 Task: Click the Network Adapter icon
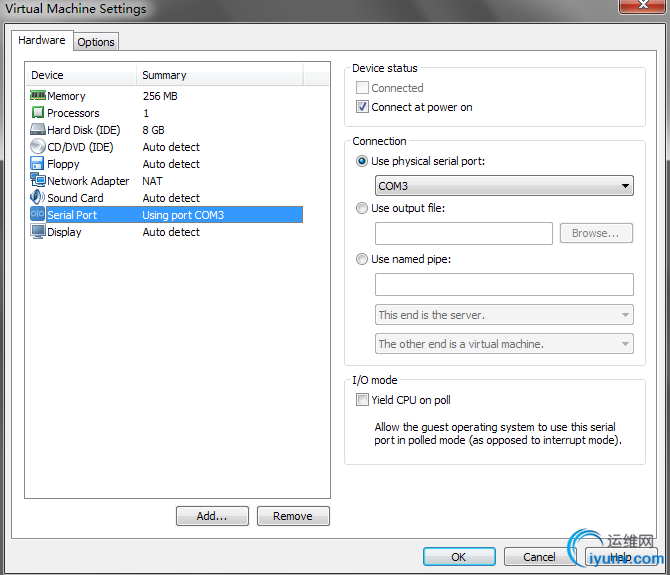coord(38,180)
